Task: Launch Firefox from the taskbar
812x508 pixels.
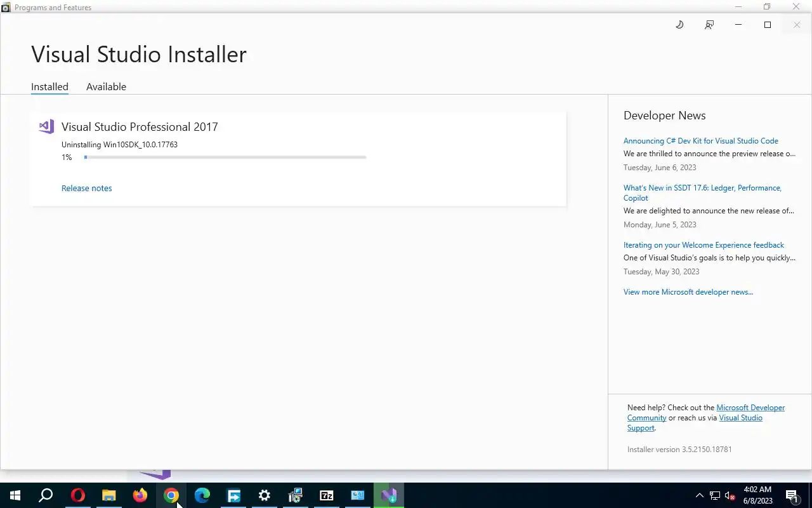Action: [x=140, y=495]
